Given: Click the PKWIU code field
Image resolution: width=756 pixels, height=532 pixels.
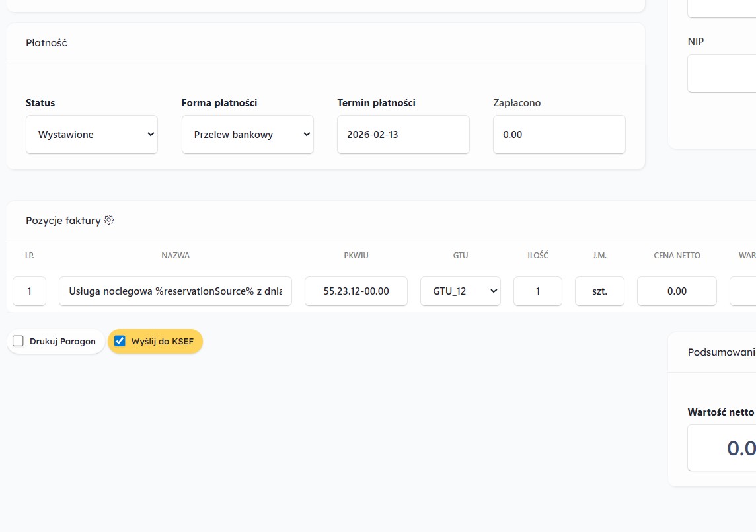Looking at the screenshot, I should pyautogui.click(x=356, y=291).
